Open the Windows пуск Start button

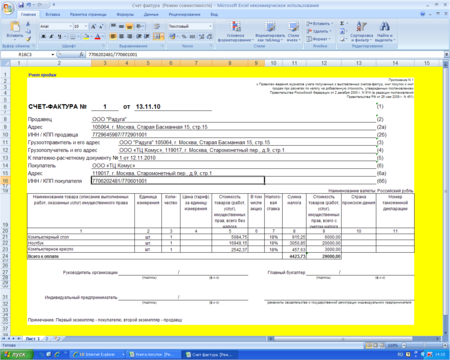17,354
